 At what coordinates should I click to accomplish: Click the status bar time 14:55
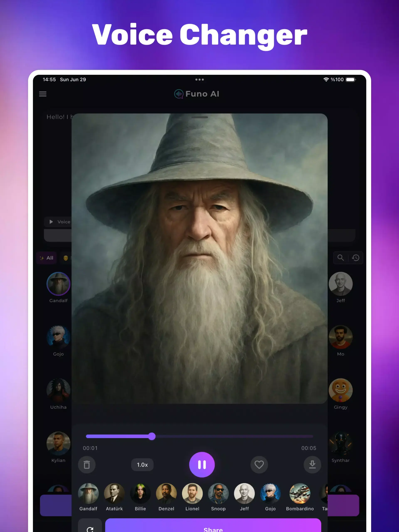click(x=49, y=80)
